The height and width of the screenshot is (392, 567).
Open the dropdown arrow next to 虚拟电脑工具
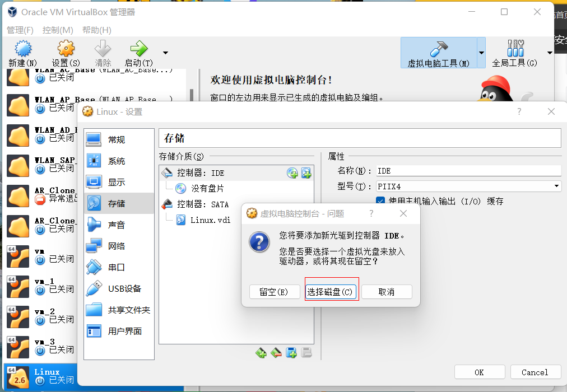(481, 53)
